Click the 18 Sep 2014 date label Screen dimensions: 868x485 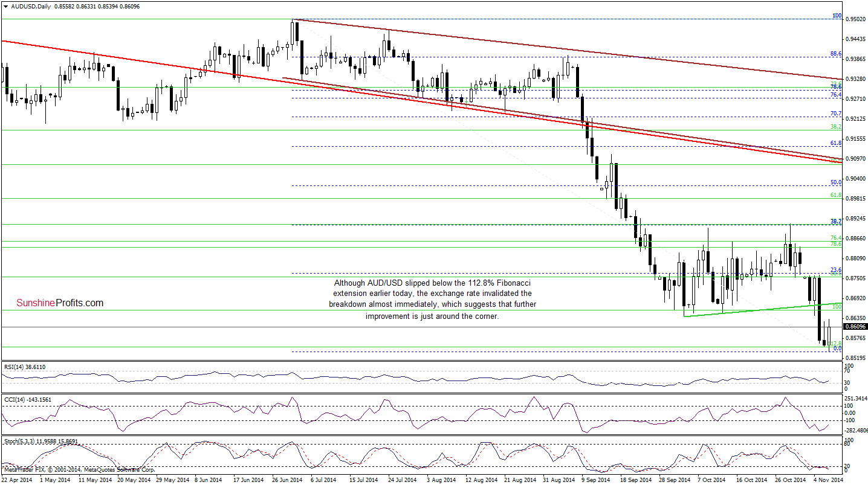coord(636,480)
